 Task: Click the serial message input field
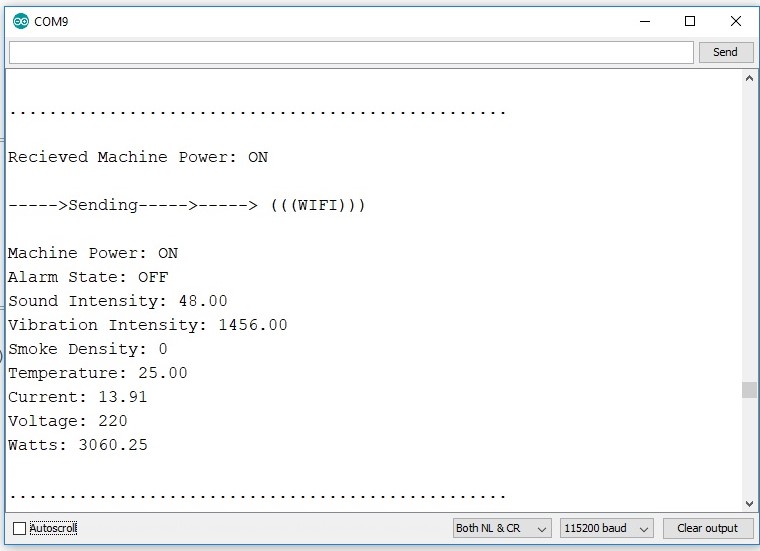pos(351,52)
